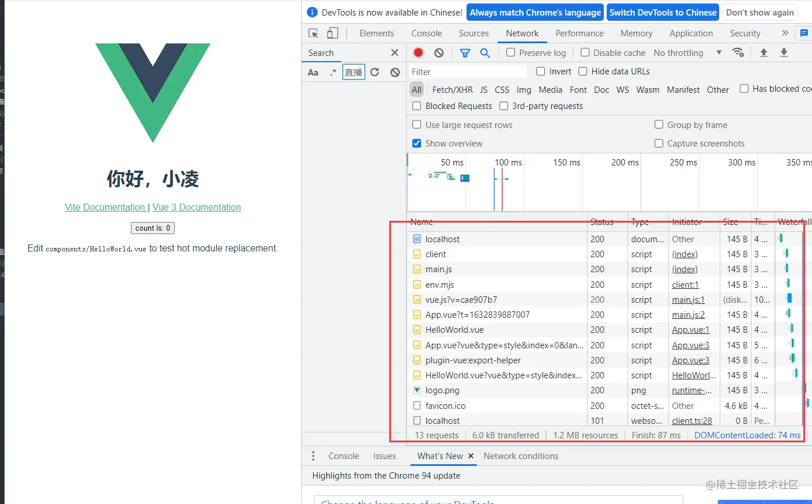Switch to the Elements tab
812x504 pixels.
377,33
